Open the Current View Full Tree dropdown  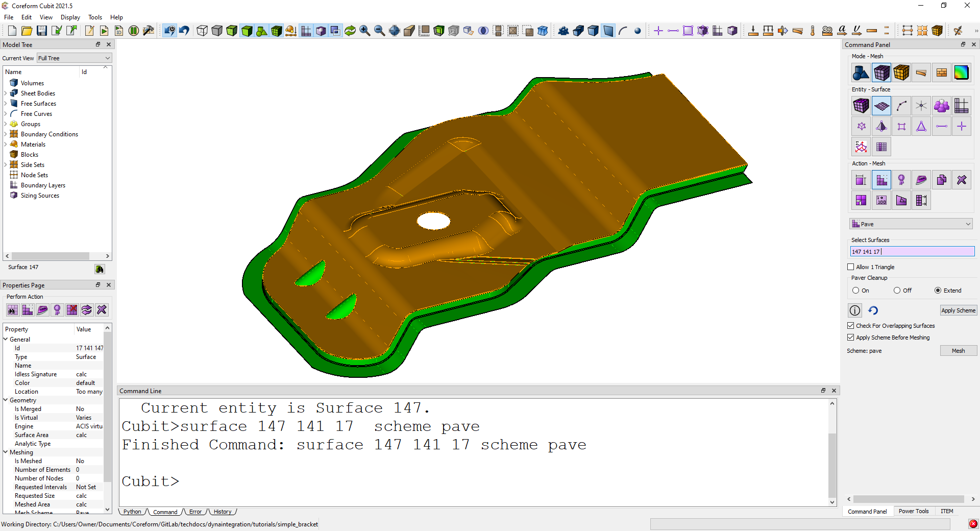point(74,58)
